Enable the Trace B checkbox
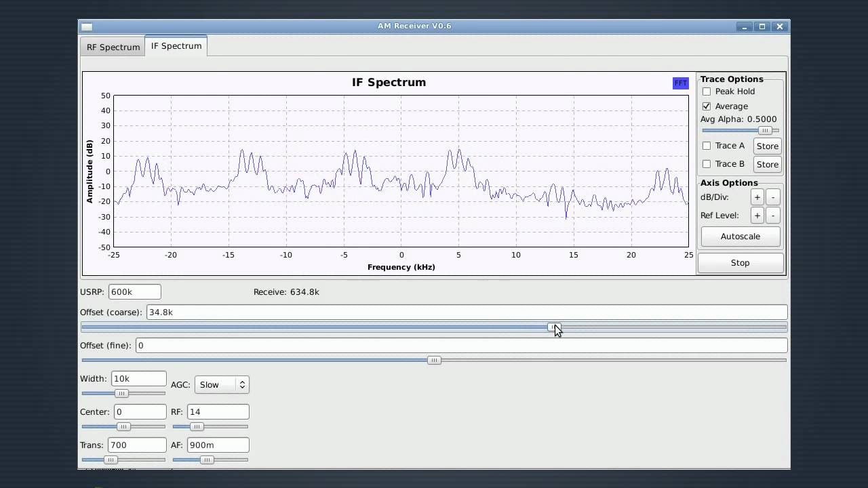The image size is (868, 488). click(707, 164)
